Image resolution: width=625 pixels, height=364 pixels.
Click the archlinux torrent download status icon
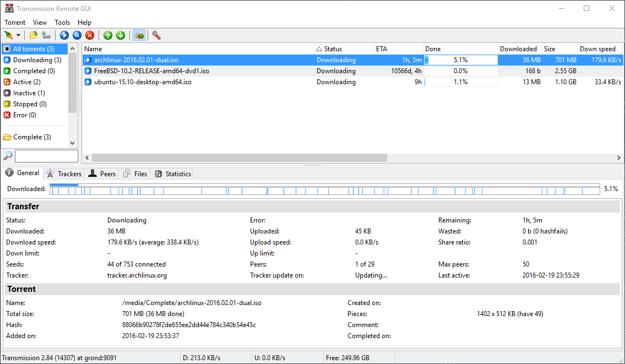[x=88, y=60]
